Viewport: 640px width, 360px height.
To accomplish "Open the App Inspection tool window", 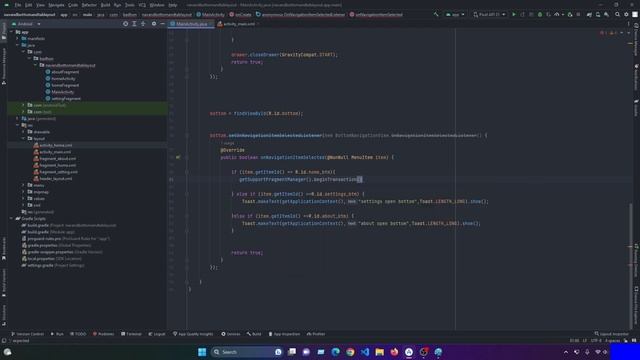I will click(x=284, y=334).
